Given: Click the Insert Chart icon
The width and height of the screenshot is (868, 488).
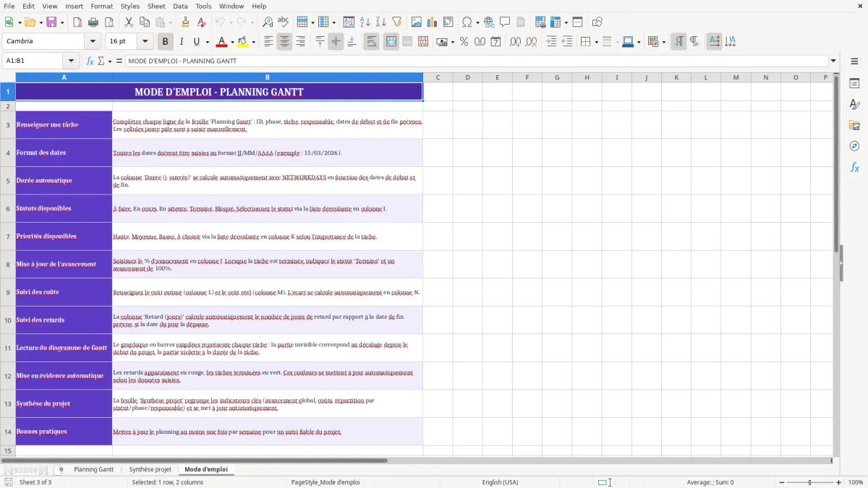Looking at the screenshot, I should pyautogui.click(x=433, y=22).
